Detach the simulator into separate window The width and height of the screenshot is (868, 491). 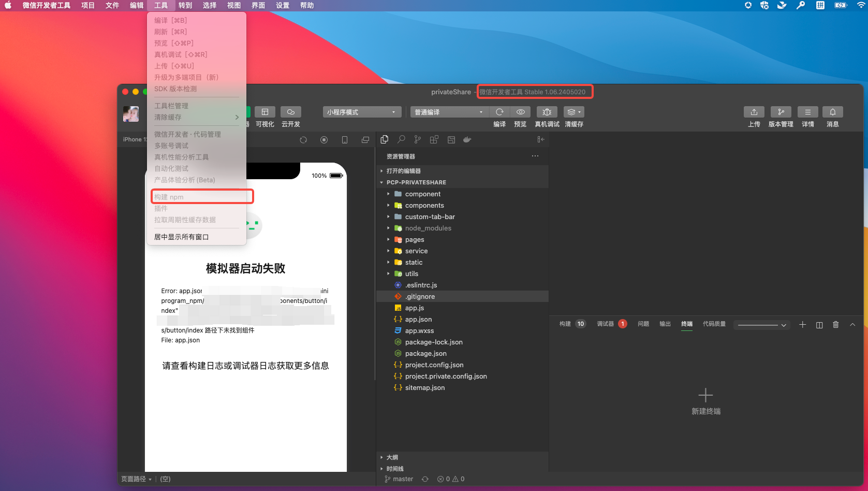pos(365,140)
